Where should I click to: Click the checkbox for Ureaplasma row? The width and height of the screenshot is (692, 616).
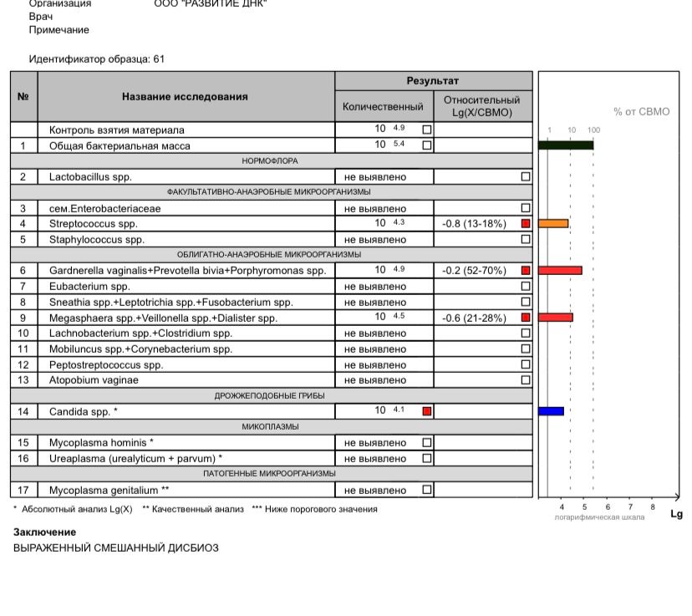click(x=427, y=458)
